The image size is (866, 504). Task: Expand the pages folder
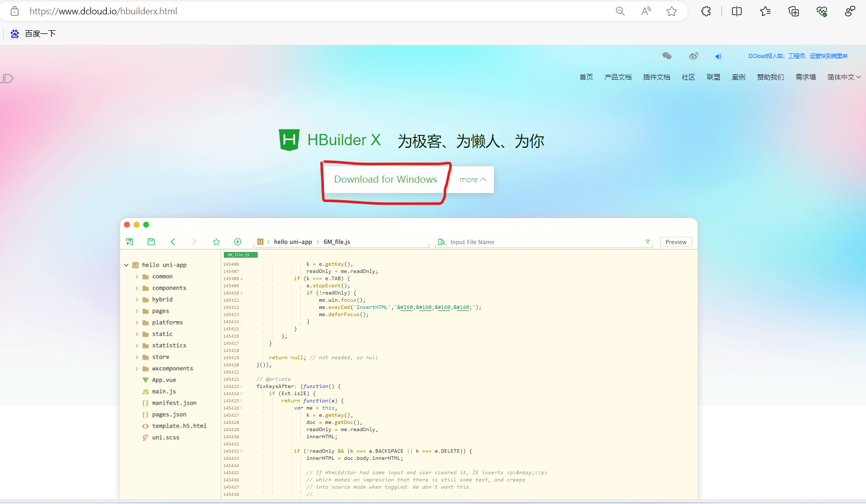click(137, 312)
